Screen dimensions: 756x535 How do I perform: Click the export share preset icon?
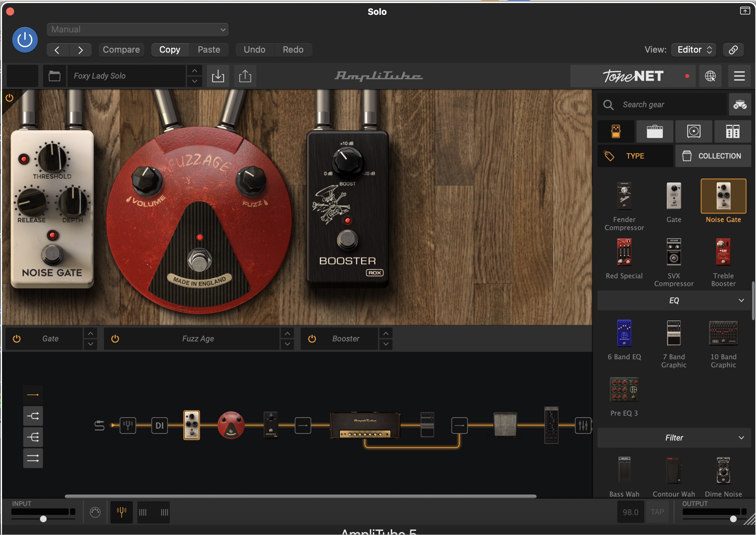pos(245,76)
